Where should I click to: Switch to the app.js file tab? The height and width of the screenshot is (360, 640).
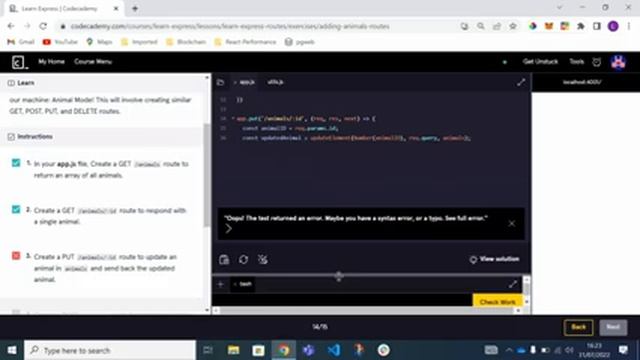coord(245,82)
